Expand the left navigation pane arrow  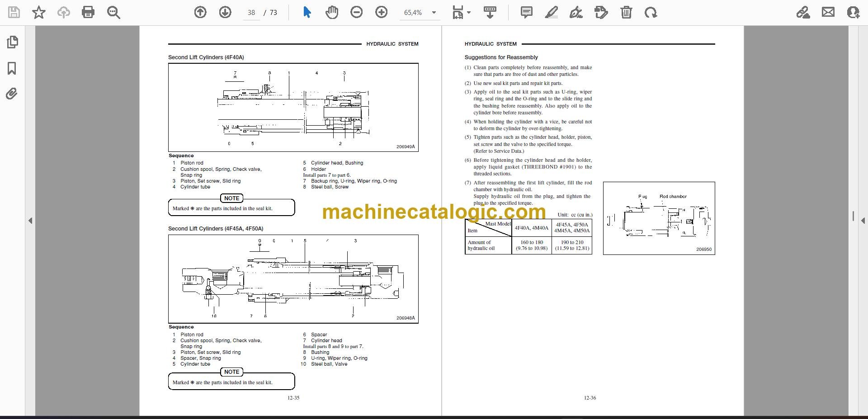tap(30, 221)
